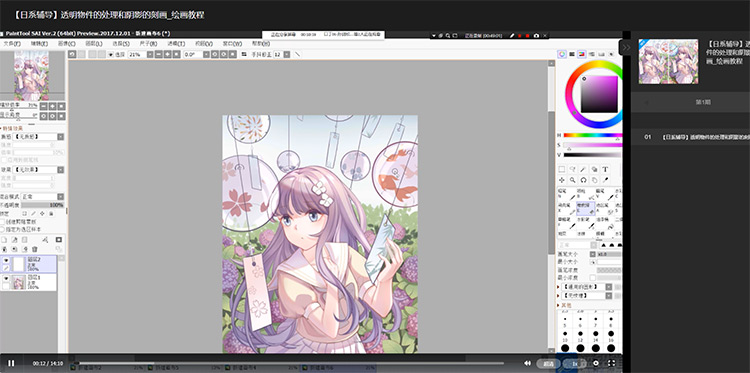Open the 滤镜(T) menu
Screen dimensions: 750x373
(176, 44)
